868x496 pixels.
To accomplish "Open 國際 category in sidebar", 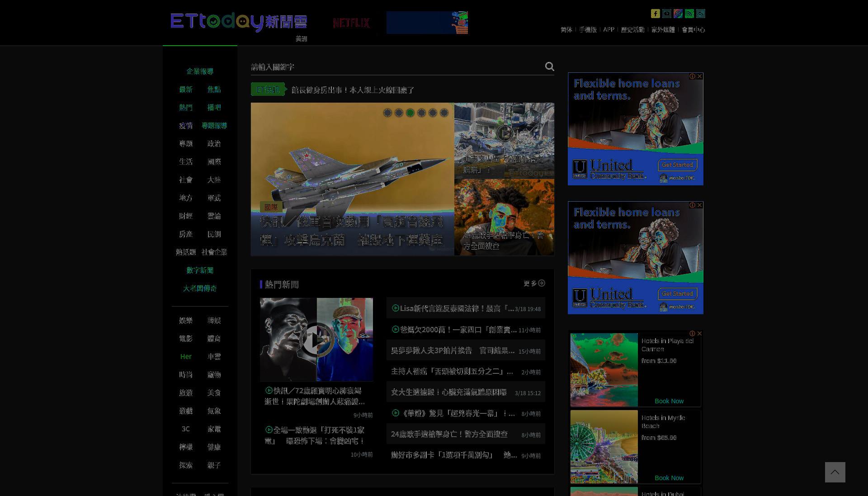I will (214, 162).
